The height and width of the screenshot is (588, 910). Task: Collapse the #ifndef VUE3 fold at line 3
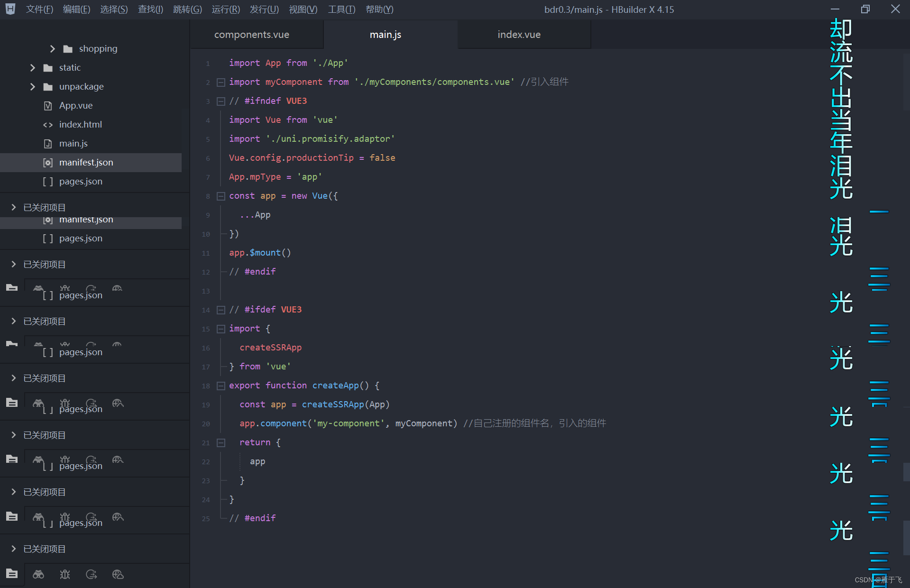pyautogui.click(x=221, y=101)
